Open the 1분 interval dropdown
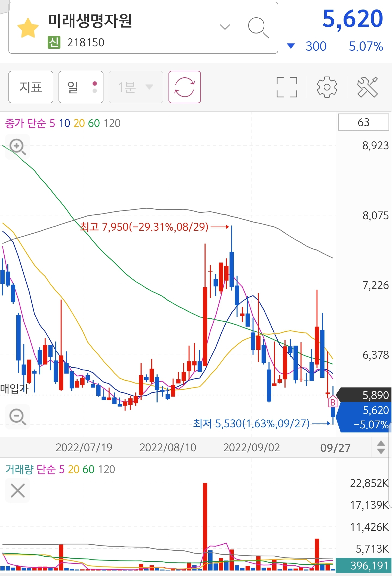Screen dimensions: 392x576 click(x=136, y=87)
